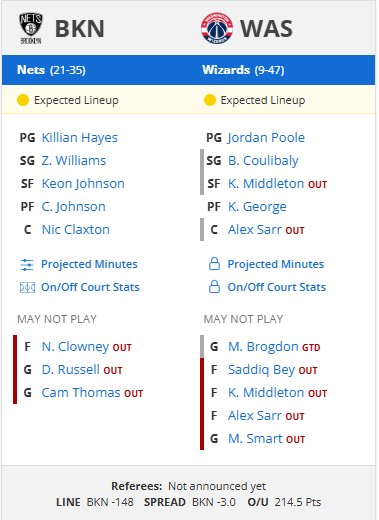Click the Wizards Projected Minutes lock icon

tap(214, 264)
